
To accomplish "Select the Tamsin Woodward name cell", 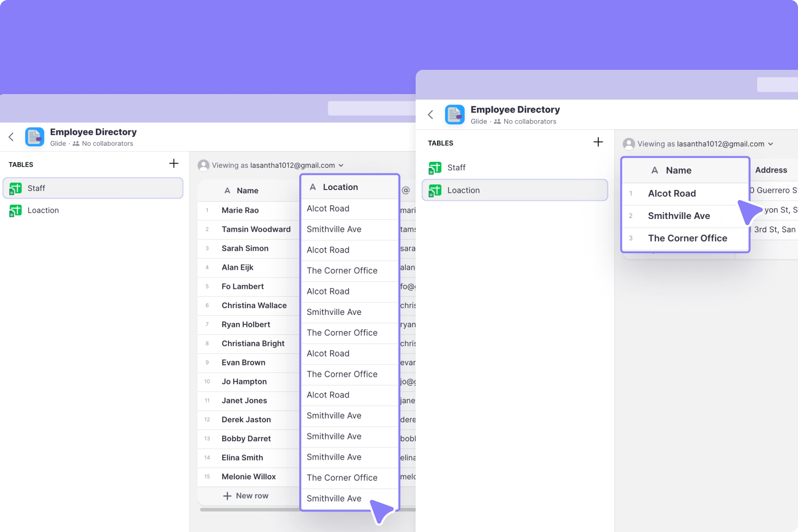I will 256,229.
